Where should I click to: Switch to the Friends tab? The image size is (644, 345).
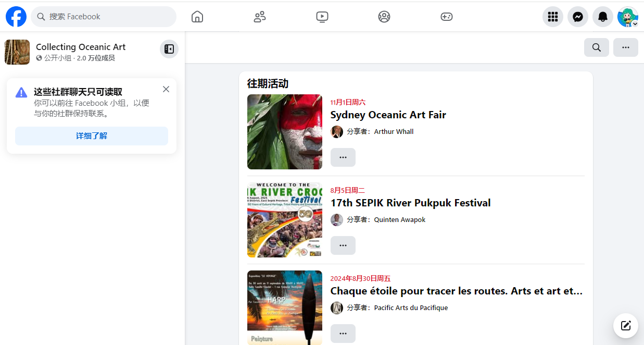pyautogui.click(x=260, y=17)
